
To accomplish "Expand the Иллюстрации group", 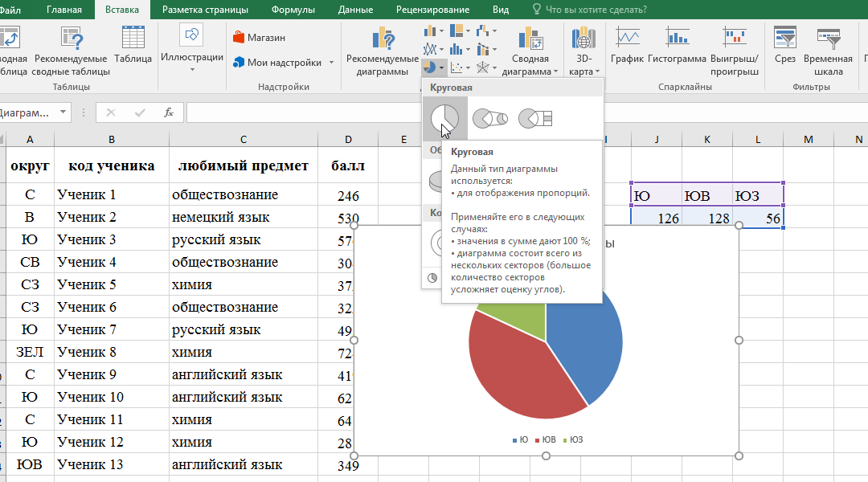I will pyautogui.click(x=191, y=49).
